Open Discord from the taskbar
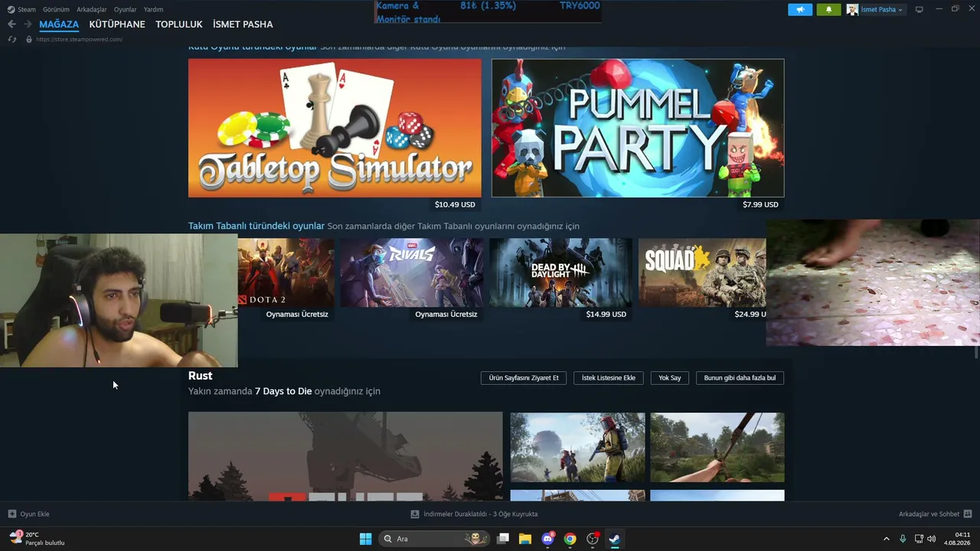Screen dimensions: 980x551 click(x=547, y=539)
